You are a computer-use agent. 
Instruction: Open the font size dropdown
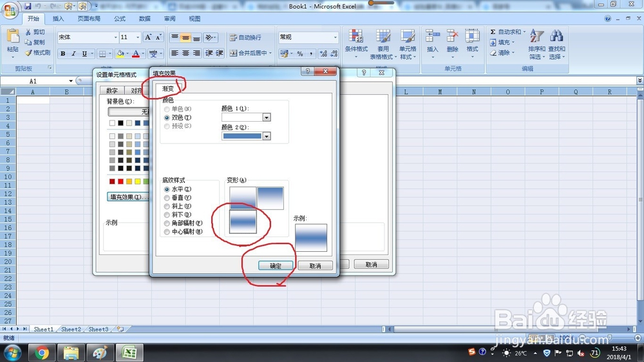click(138, 37)
